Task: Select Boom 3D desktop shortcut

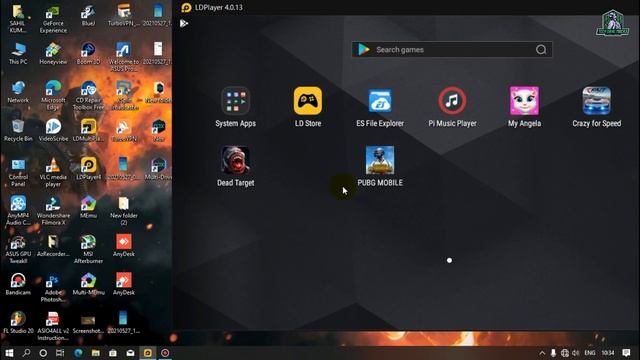Action: pos(88,54)
